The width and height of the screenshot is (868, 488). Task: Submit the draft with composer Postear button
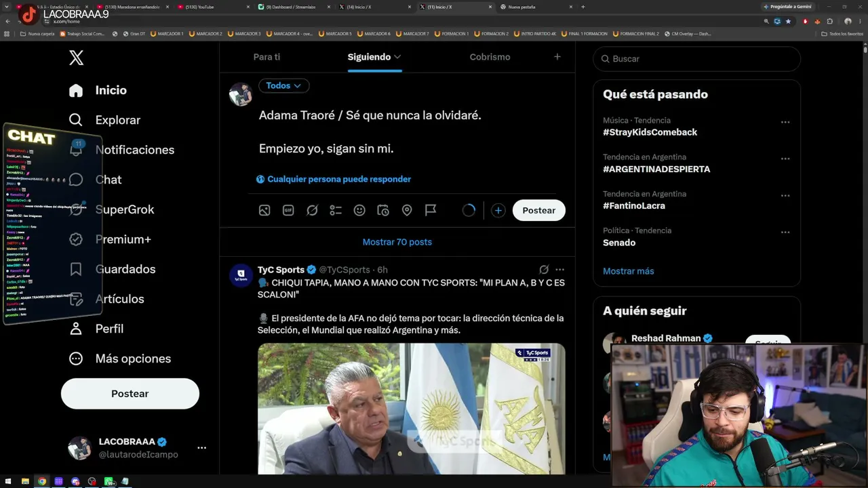[x=539, y=210]
